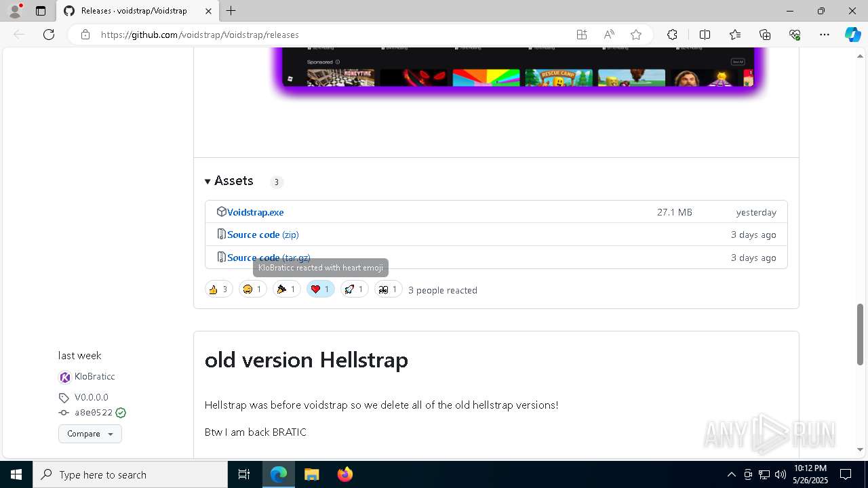Open the Compare dropdown
The image size is (868, 488).
point(90,434)
